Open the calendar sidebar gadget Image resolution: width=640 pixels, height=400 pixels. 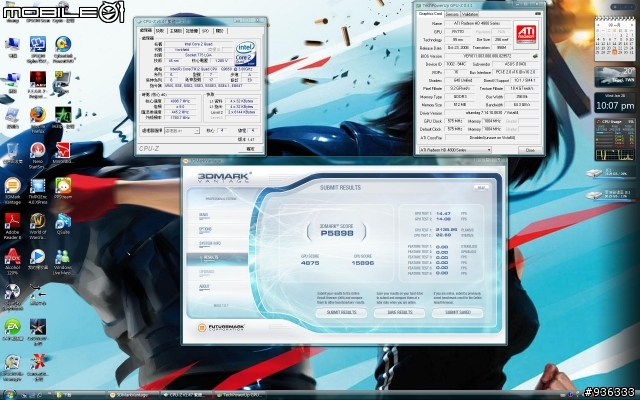pos(615,39)
